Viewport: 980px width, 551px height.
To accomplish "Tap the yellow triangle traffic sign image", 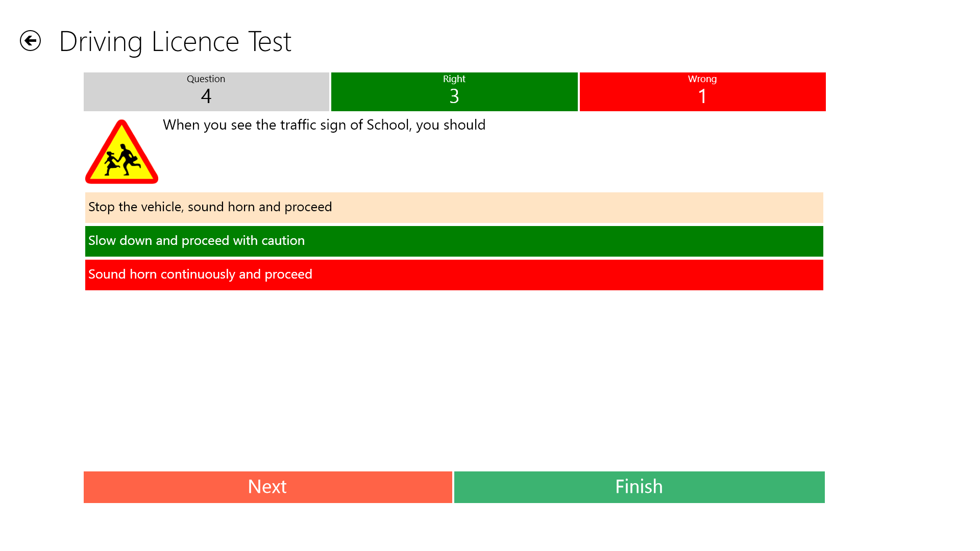I will tap(121, 153).
